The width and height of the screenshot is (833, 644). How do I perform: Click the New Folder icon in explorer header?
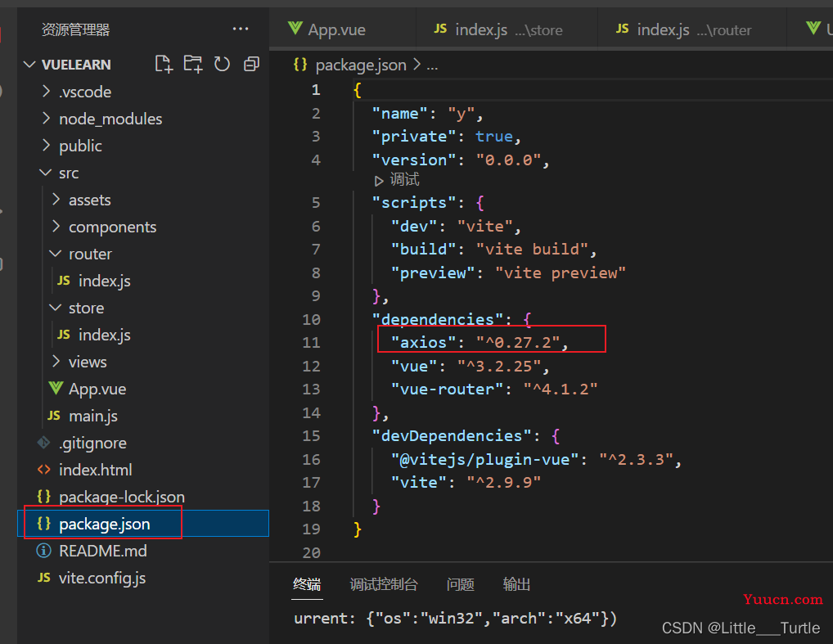click(x=193, y=65)
